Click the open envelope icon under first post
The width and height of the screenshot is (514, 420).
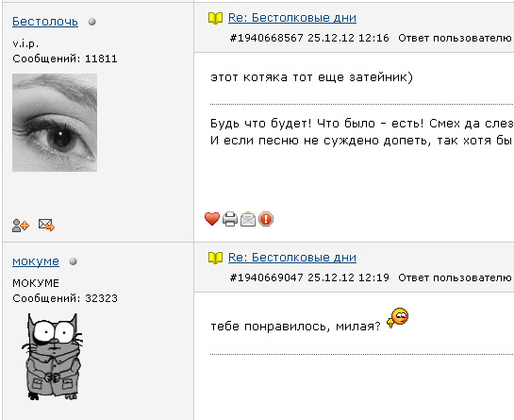tap(248, 219)
